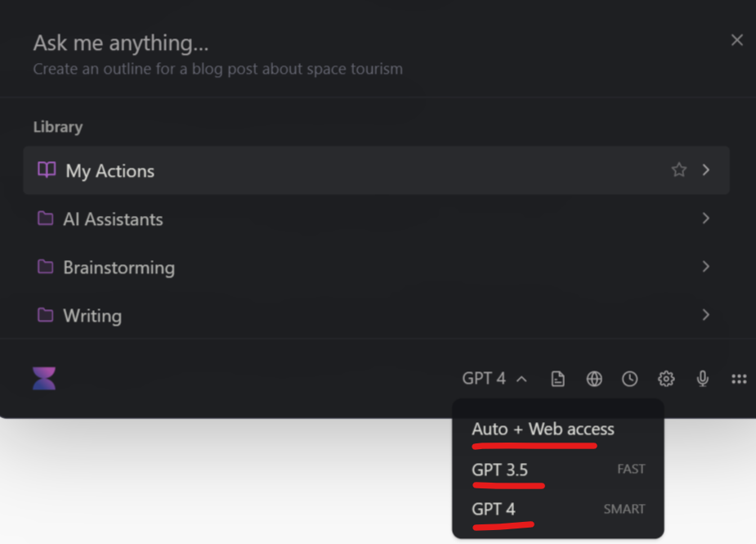Screen dimensions: 756x544
Task: Open history clock icon
Action: 629,379
